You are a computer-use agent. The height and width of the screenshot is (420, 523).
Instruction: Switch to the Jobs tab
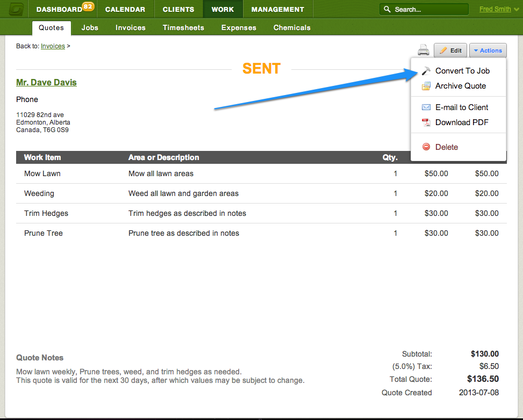pyautogui.click(x=90, y=27)
